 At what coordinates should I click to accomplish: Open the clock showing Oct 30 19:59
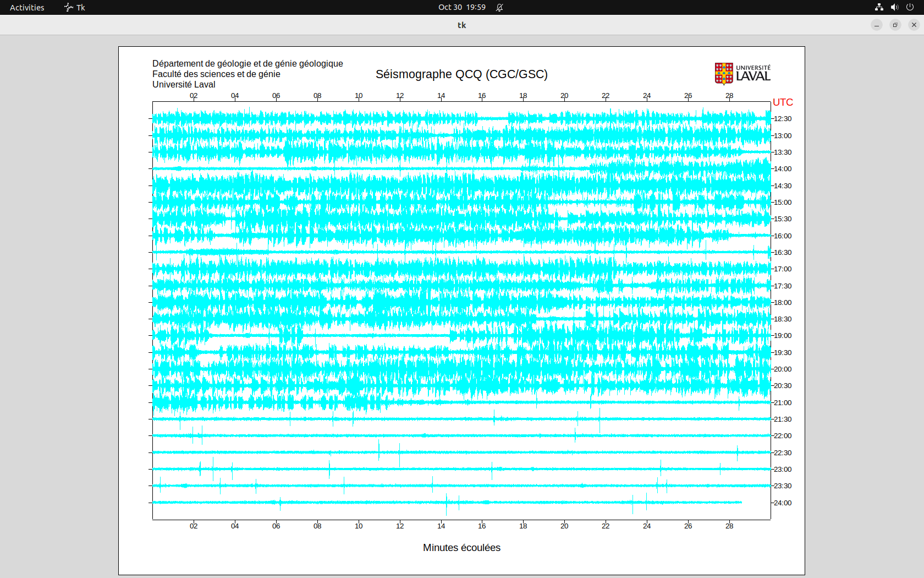pyautogui.click(x=461, y=7)
